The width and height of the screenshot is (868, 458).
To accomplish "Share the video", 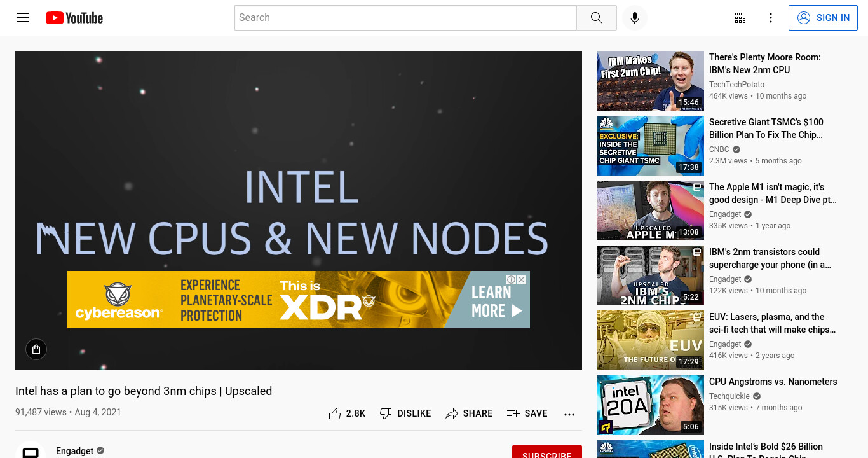I will [469, 413].
